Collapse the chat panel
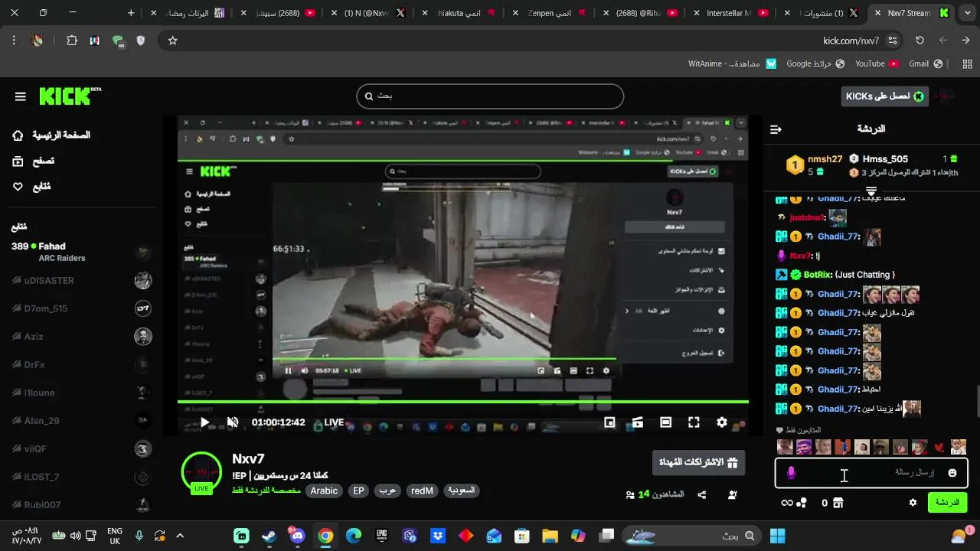The width and height of the screenshot is (980, 551). click(776, 129)
